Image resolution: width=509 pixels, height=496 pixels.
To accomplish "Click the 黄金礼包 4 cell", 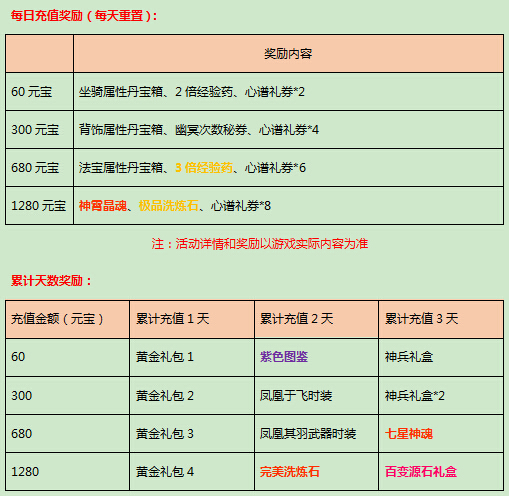I will [x=192, y=471].
